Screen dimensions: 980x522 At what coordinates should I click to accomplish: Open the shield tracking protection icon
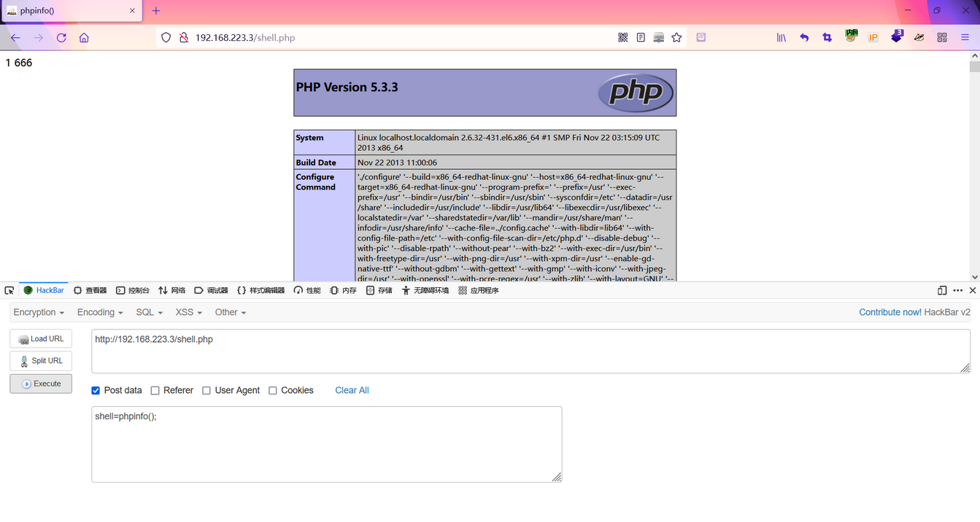coord(166,38)
